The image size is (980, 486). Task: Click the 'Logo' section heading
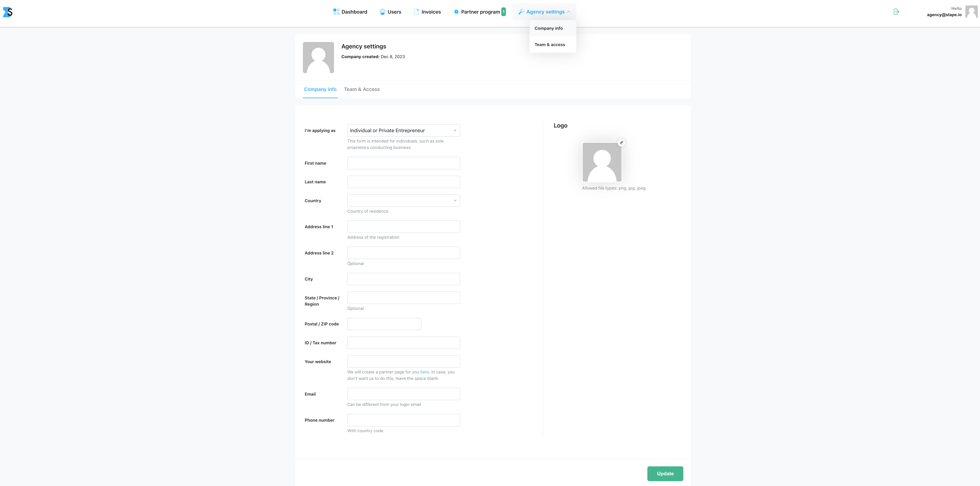[x=560, y=126]
